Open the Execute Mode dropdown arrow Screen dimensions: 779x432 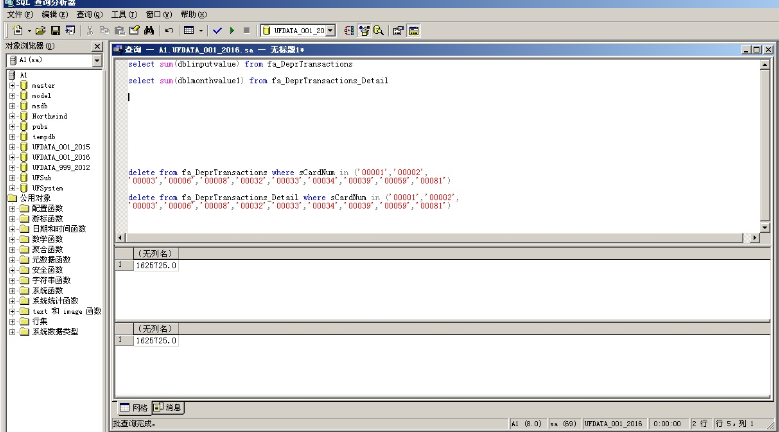click(201, 31)
